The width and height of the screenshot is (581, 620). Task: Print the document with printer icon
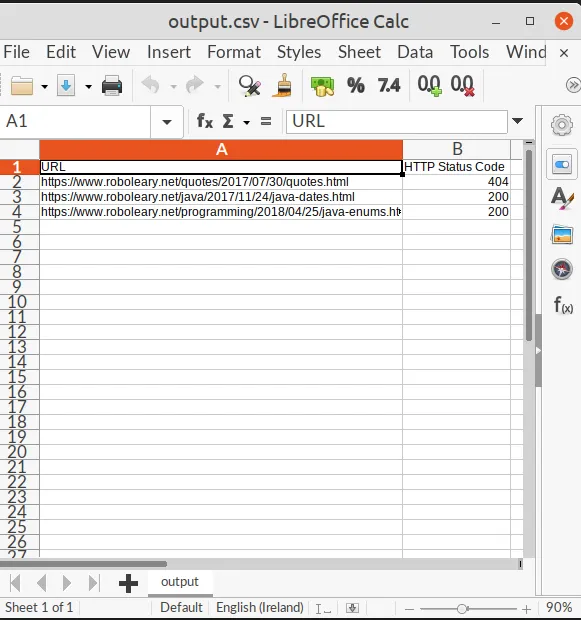click(112, 86)
